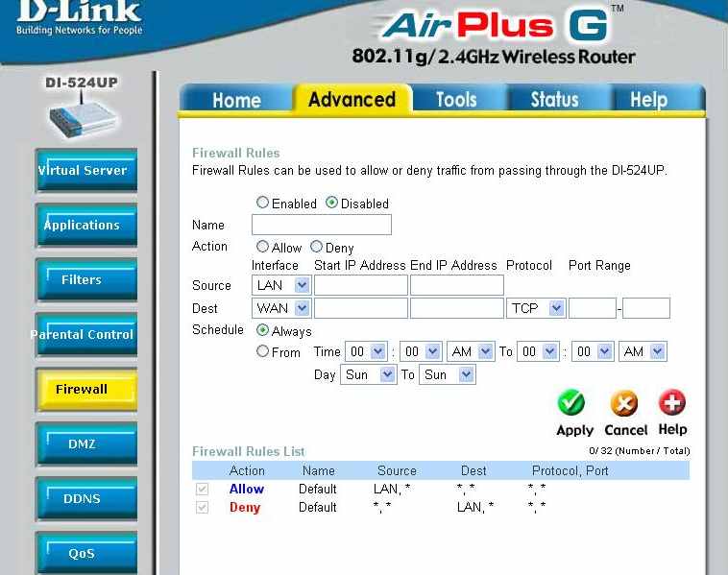Click the orange Cancel X icon
The width and height of the screenshot is (728, 575).
(624, 403)
